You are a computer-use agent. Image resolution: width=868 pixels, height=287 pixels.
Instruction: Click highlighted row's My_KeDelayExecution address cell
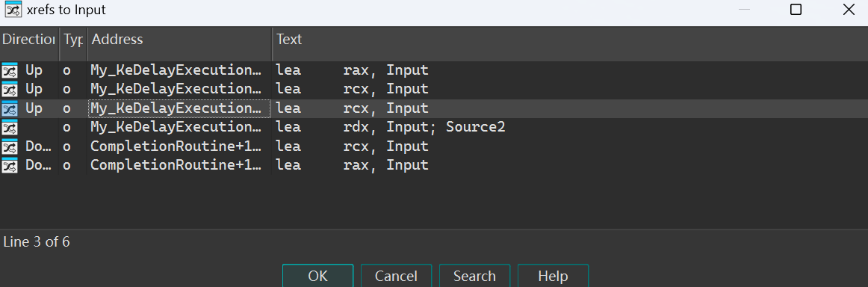[x=179, y=108]
